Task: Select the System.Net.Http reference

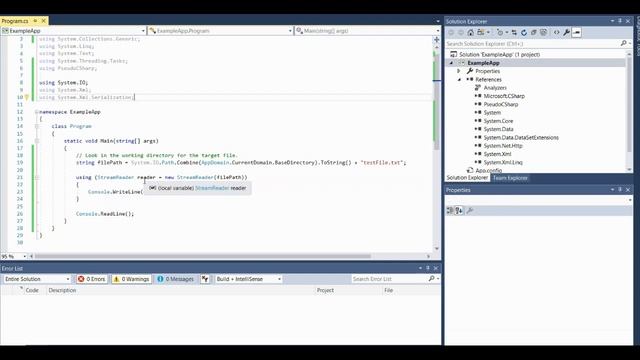Action: (x=503, y=146)
